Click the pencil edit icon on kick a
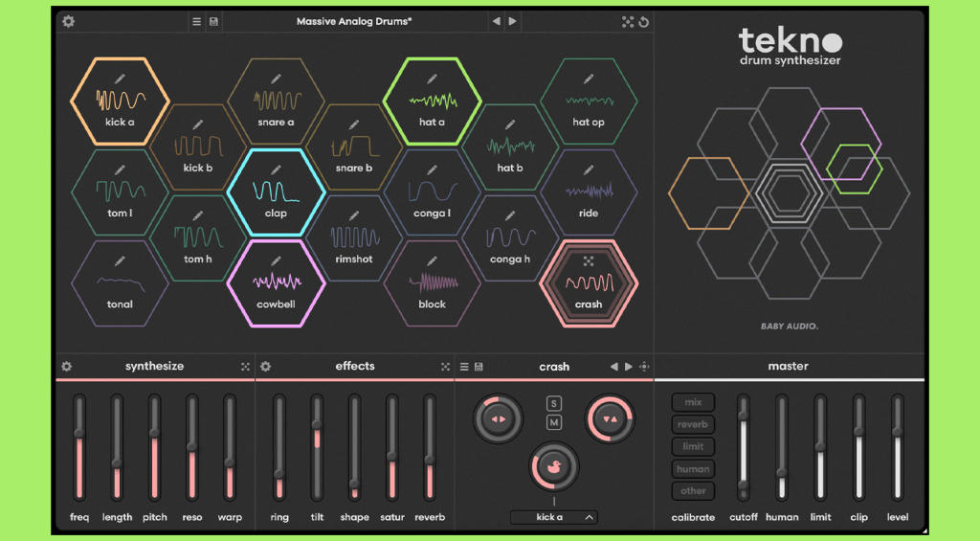The width and height of the screenshot is (980, 541). pos(121,78)
